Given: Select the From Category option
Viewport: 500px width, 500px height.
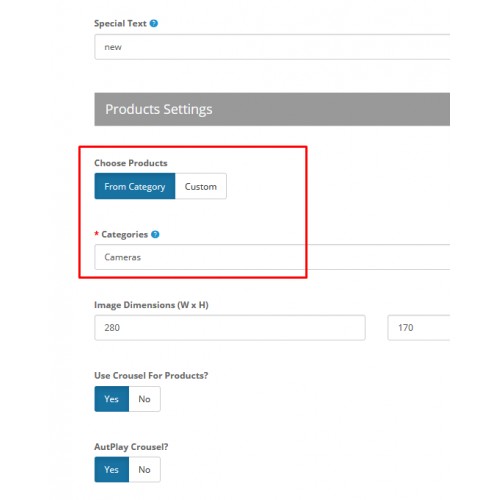Looking at the screenshot, I should 135,186.
